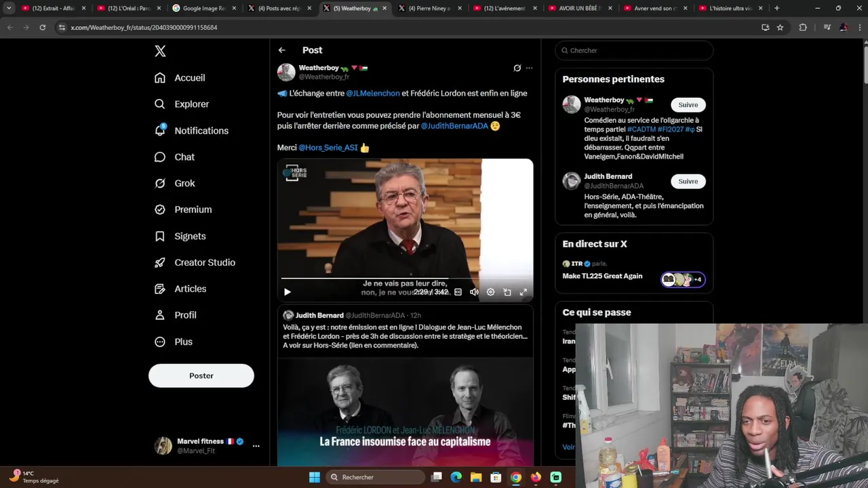The height and width of the screenshot is (488, 868).
Task: Click the space listeners avatars badge
Action: tap(683, 279)
